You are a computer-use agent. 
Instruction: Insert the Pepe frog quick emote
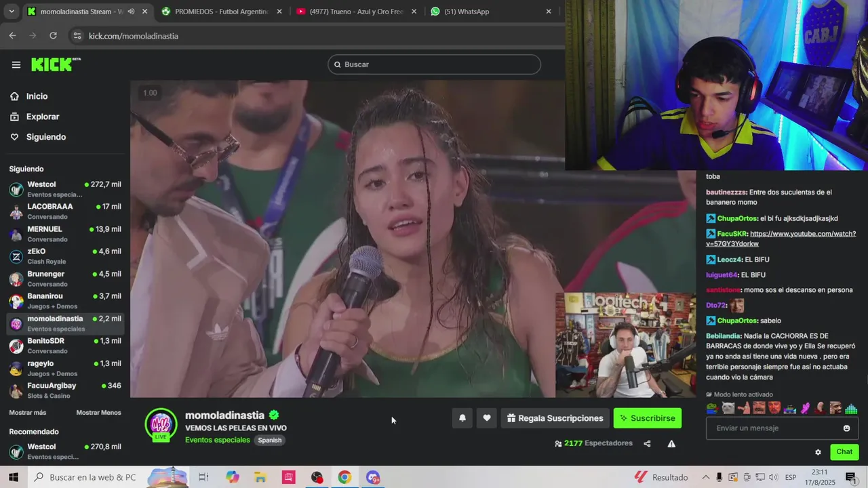coord(712,408)
